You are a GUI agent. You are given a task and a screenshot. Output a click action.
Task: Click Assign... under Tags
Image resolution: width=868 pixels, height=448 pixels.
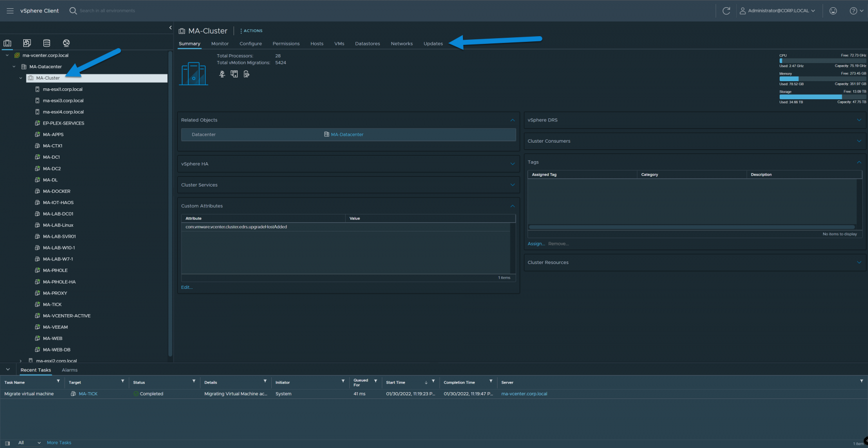[x=536, y=244]
